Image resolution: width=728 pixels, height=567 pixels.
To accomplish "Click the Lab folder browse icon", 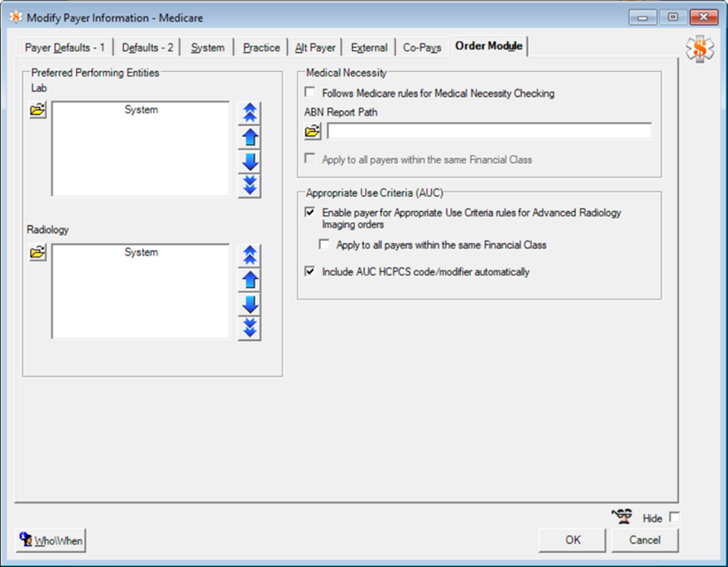I will pyautogui.click(x=38, y=110).
